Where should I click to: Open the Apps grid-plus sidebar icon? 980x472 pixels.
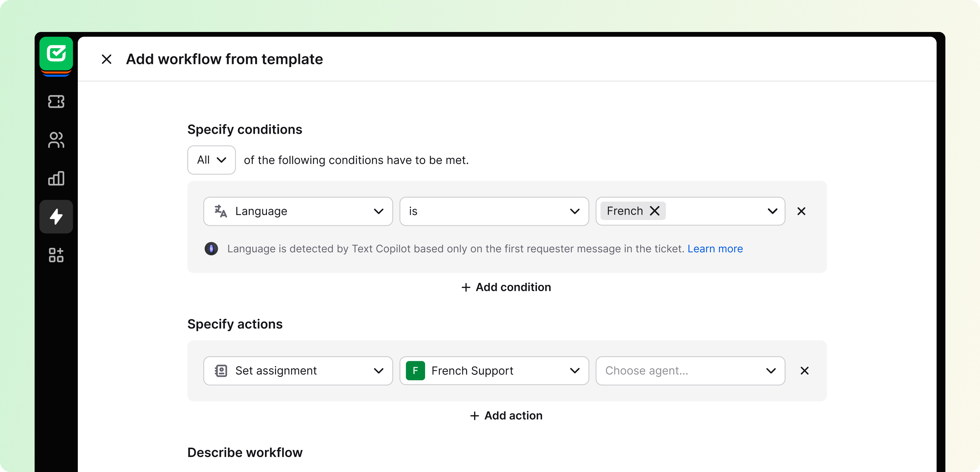pos(56,255)
